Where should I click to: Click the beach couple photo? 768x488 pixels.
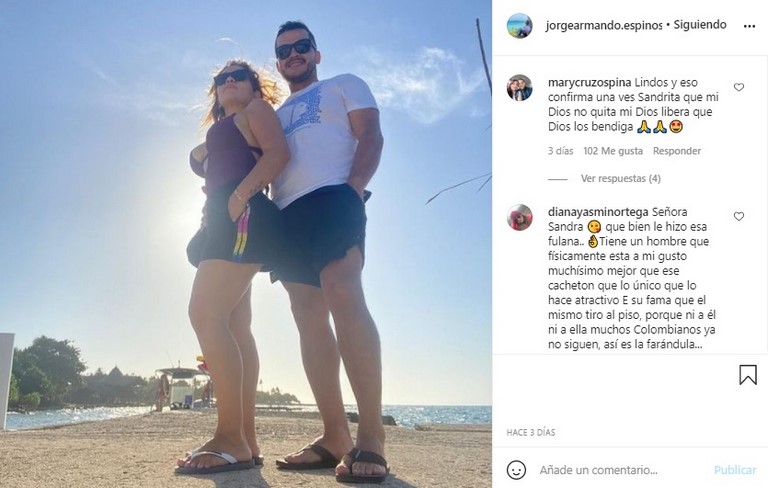point(246,244)
